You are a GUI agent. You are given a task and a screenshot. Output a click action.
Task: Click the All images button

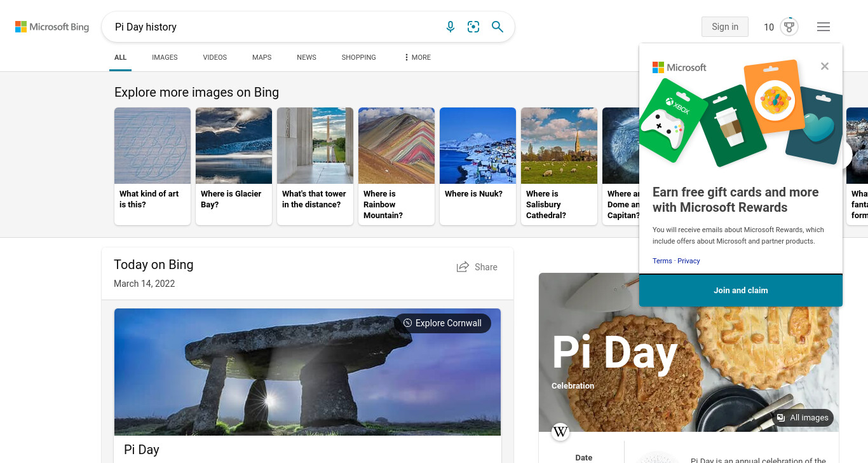pyautogui.click(x=803, y=418)
